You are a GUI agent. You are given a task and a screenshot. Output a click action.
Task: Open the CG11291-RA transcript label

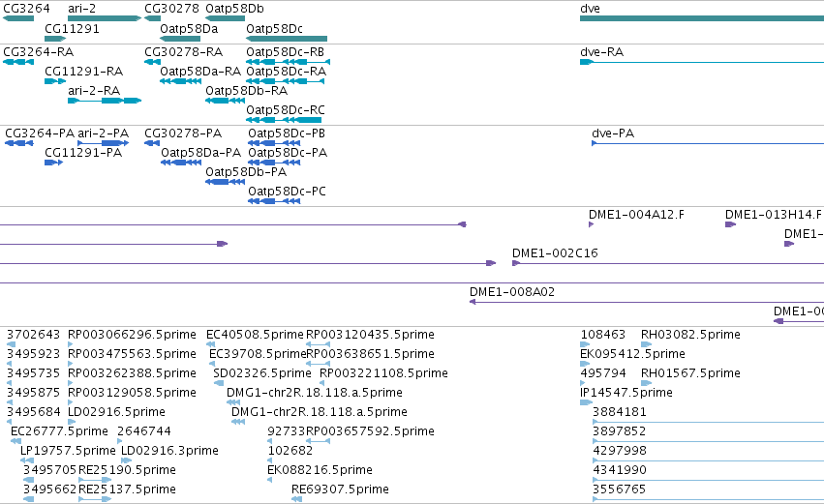pyautogui.click(x=84, y=72)
